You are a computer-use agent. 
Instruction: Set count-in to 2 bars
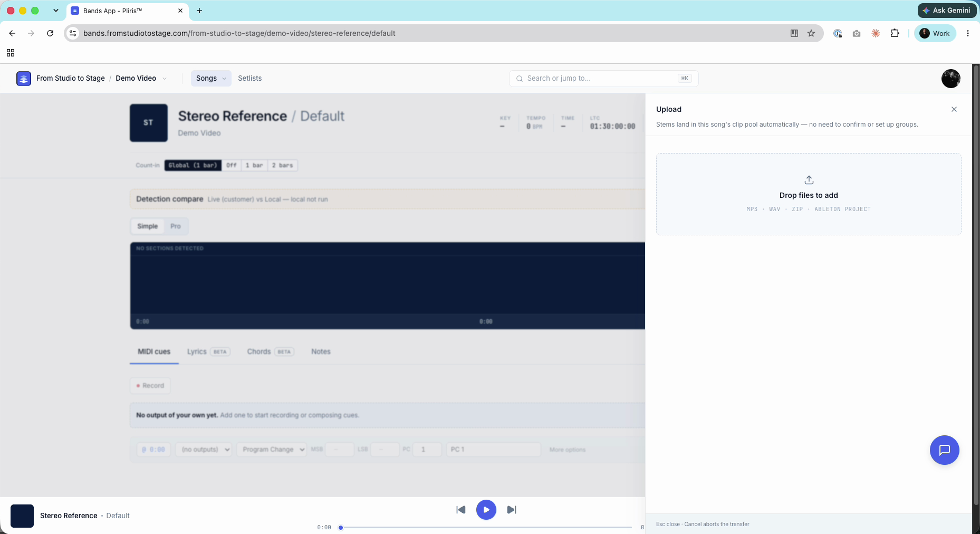tap(283, 165)
